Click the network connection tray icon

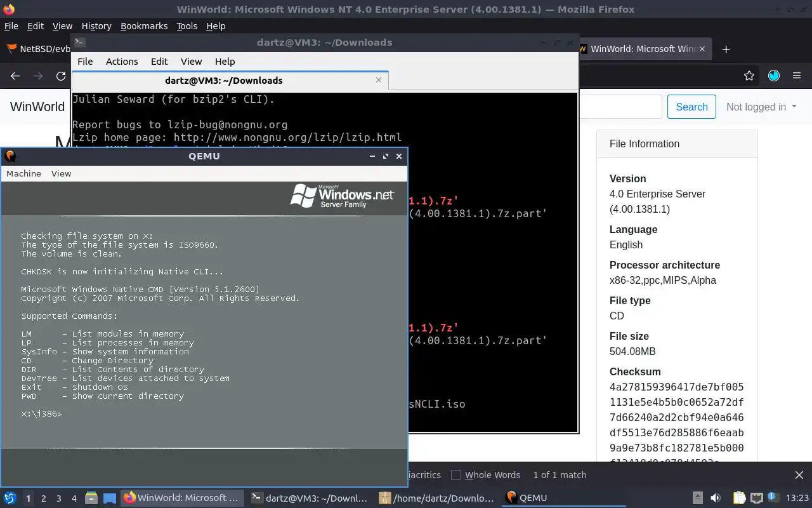point(756,498)
